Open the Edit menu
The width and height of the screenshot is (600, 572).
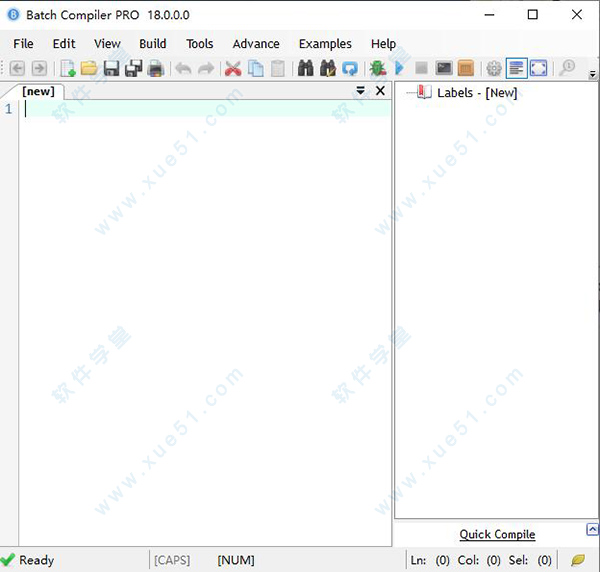(x=64, y=44)
